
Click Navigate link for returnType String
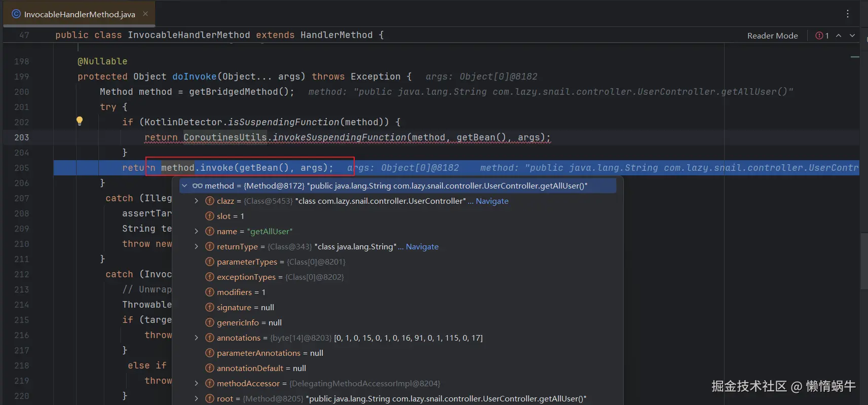point(422,247)
